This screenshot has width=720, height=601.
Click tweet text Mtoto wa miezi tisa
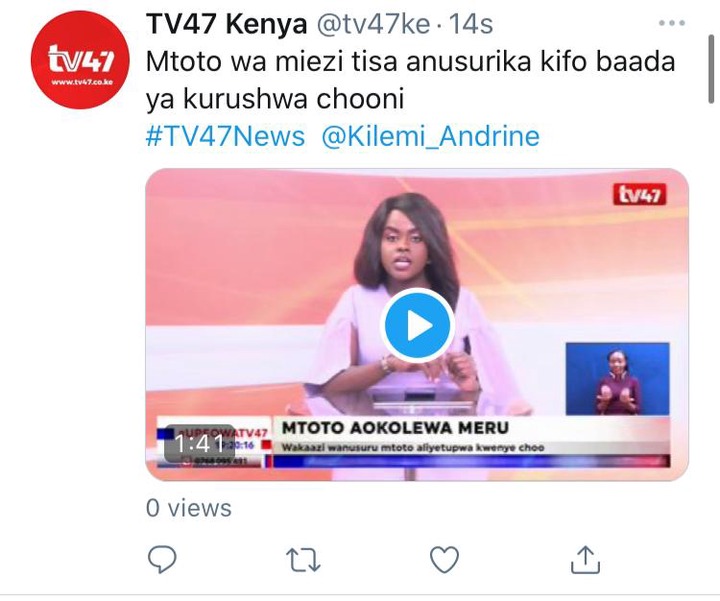(x=271, y=62)
